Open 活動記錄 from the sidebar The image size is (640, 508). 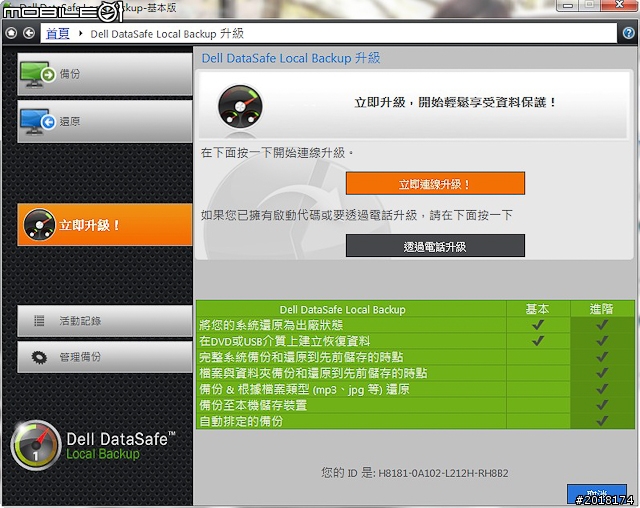(105, 321)
